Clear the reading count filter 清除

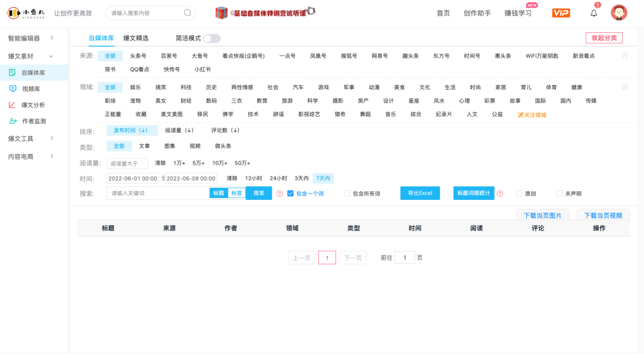click(x=160, y=163)
